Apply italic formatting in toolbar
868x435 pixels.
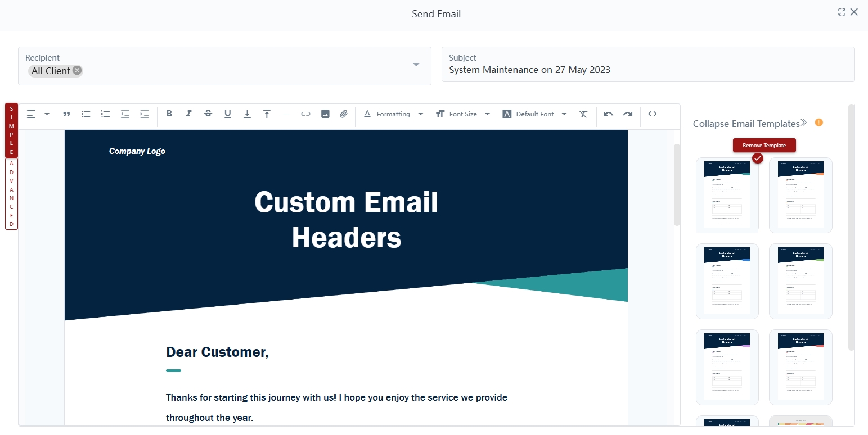[188, 114]
